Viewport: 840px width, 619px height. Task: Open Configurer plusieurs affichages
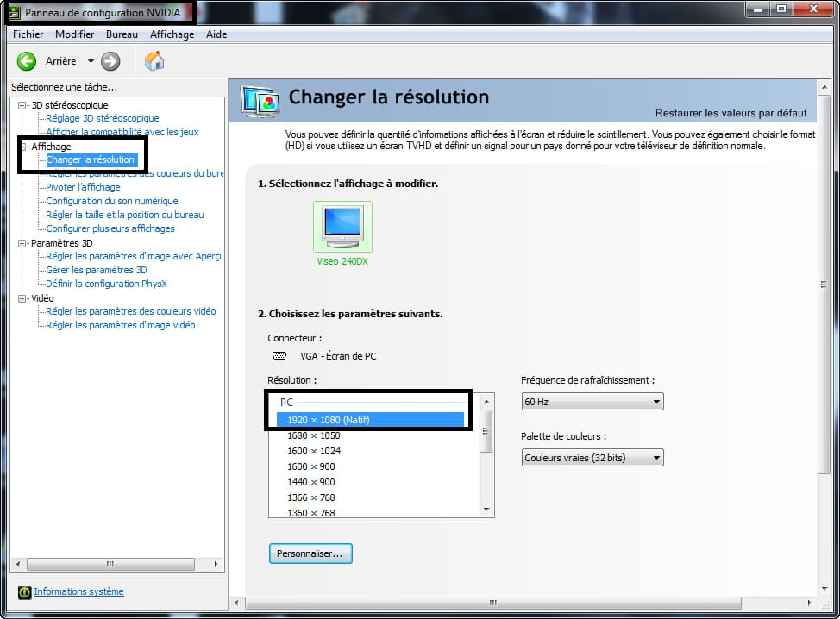point(110,228)
